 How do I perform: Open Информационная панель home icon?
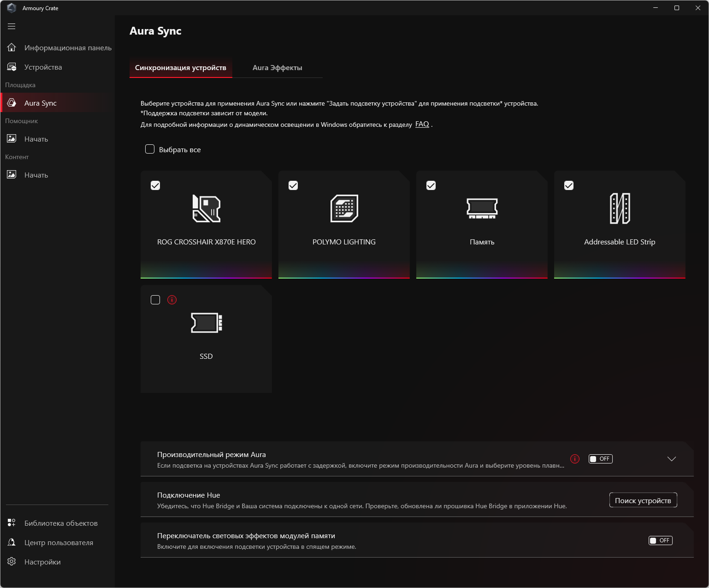tap(12, 48)
